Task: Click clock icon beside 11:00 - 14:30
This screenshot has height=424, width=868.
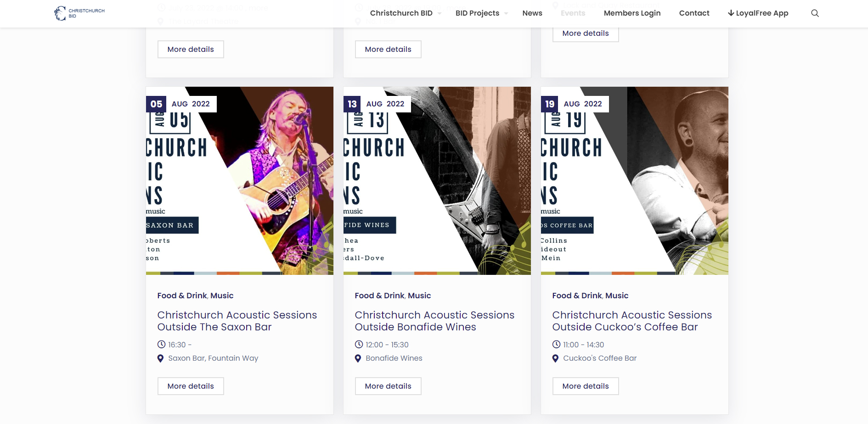Action: tap(556, 344)
